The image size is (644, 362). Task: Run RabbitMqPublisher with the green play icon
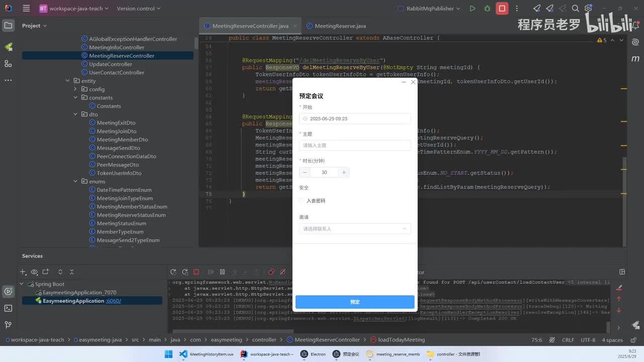tap(472, 9)
